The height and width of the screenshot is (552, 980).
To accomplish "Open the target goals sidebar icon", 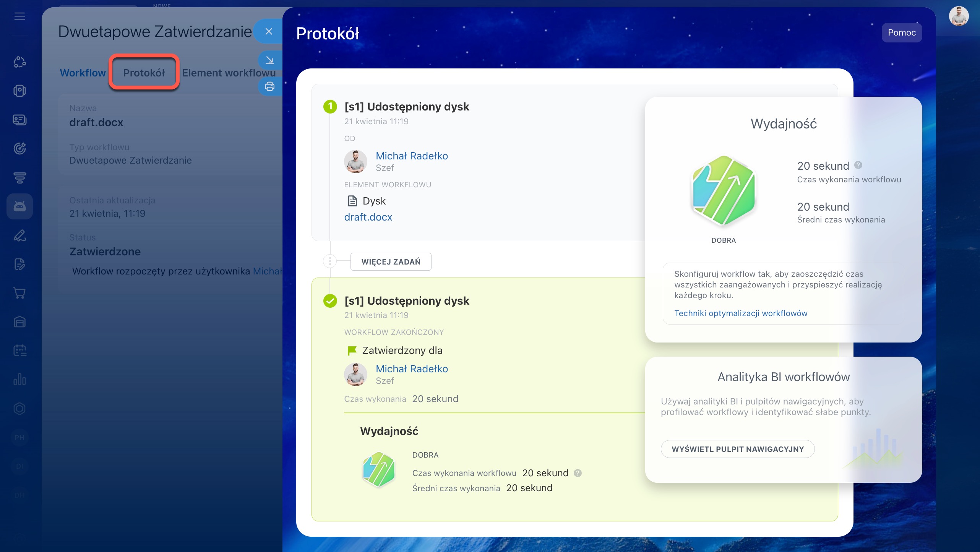I will (x=19, y=148).
